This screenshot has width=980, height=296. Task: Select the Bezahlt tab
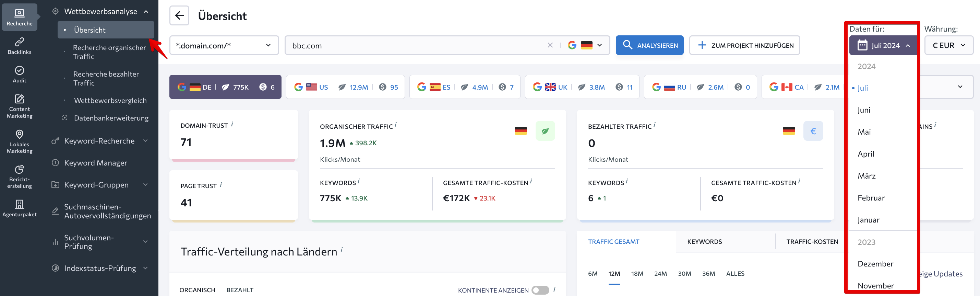[x=240, y=290]
